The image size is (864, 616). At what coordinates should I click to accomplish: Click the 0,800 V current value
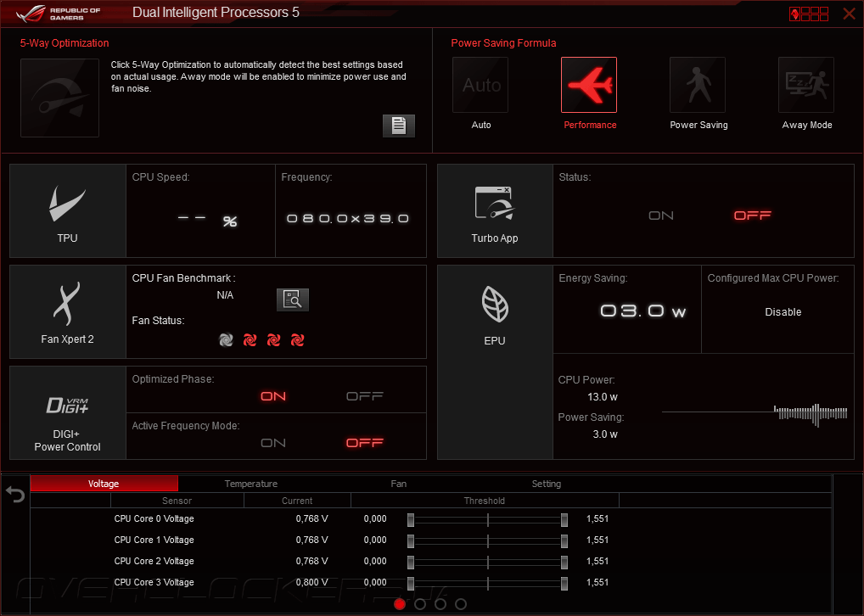(x=311, y=582)
